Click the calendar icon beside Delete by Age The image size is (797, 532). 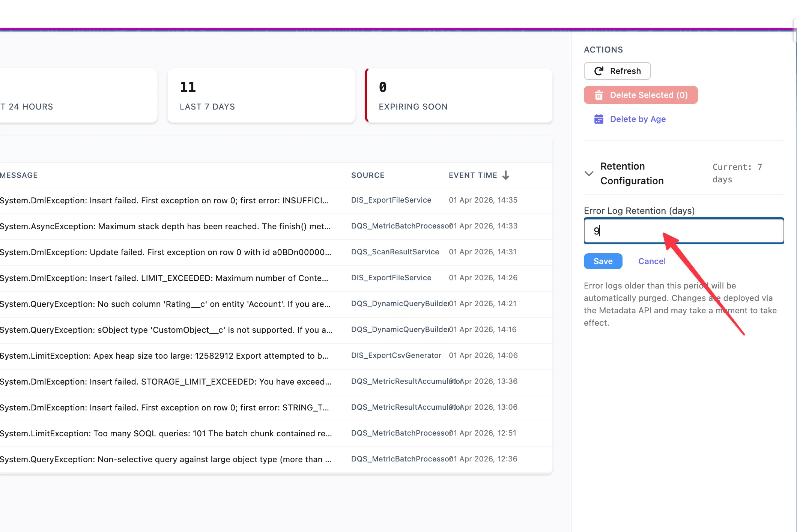pos(599,119)
